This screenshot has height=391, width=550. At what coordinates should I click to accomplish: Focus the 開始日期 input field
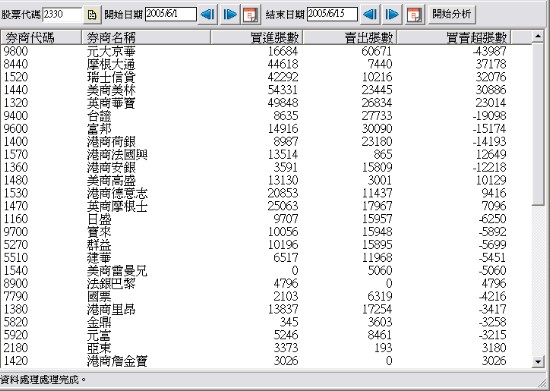pyautogui.click(x=170, y=14)
